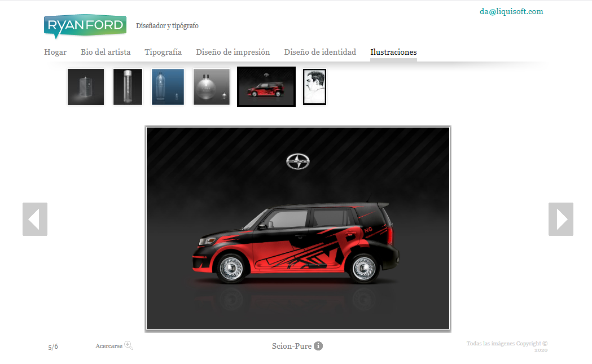The width and height of the screenshot is (592, 364).
Task: Select the round perfume bottle thumbnail
Action: [x=212, y=87]
